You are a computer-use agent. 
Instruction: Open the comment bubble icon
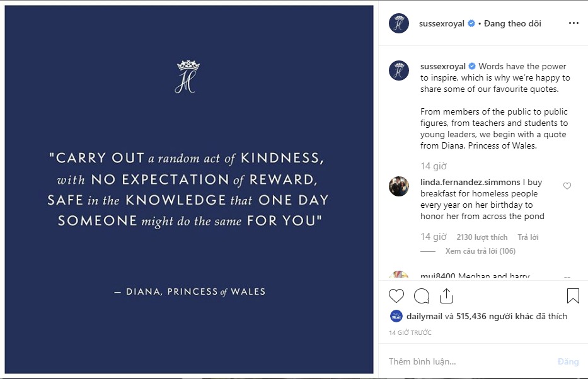coord(422,295)
